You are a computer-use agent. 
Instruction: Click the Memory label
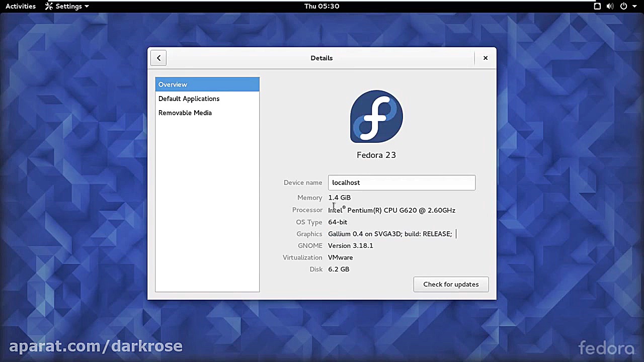click(309, 198)
